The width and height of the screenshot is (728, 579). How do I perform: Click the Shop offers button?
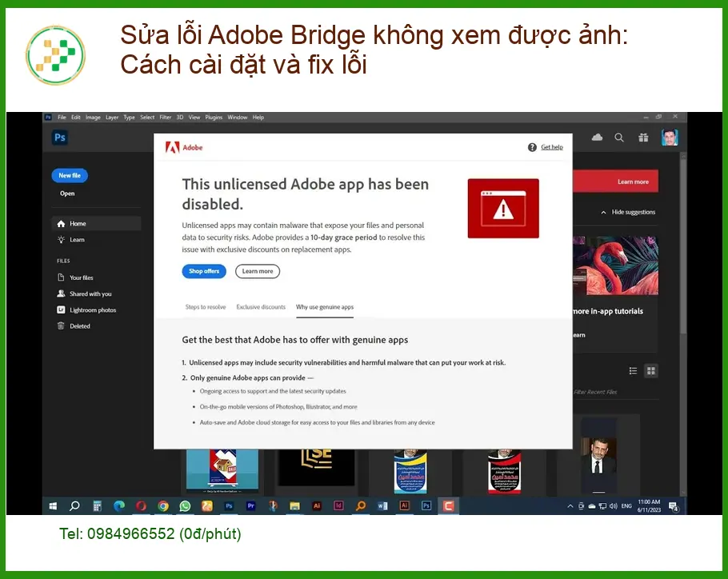[204, 271]
